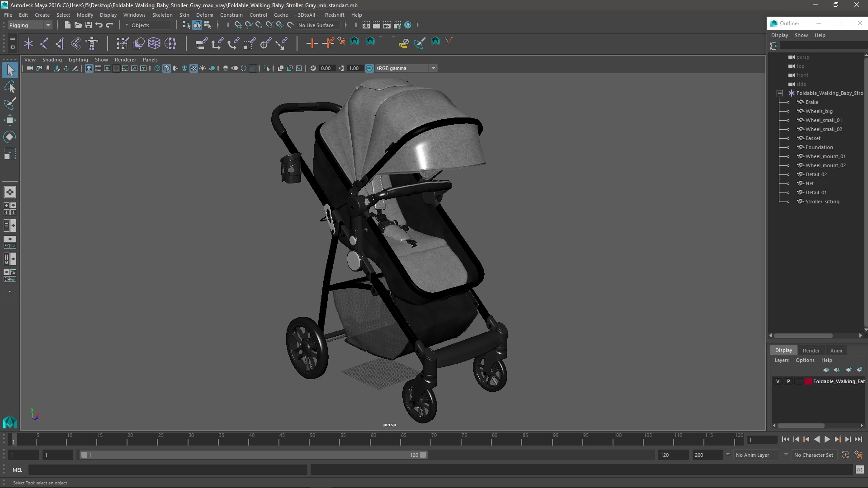This screenshot has height=488, width=868.
Task: Toggle layer playback P box
Action: point(788,381)
